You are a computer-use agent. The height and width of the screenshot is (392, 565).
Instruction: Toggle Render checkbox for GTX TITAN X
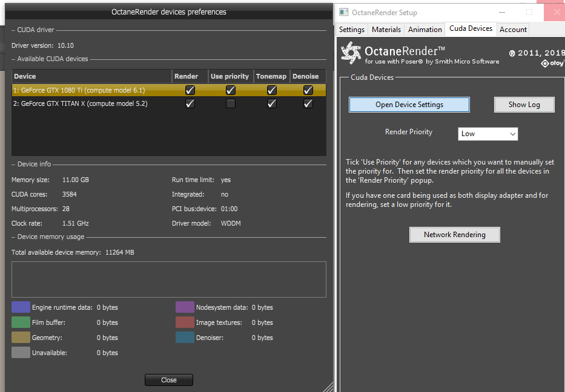coord(190,103)
